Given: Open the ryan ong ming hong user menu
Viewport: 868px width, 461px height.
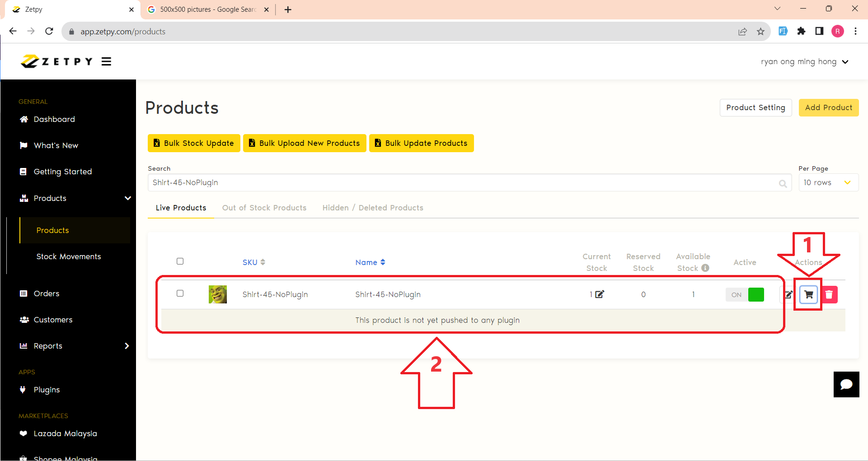Looking at the screenshot, I should pyautogui.click(x=804, y=61).
